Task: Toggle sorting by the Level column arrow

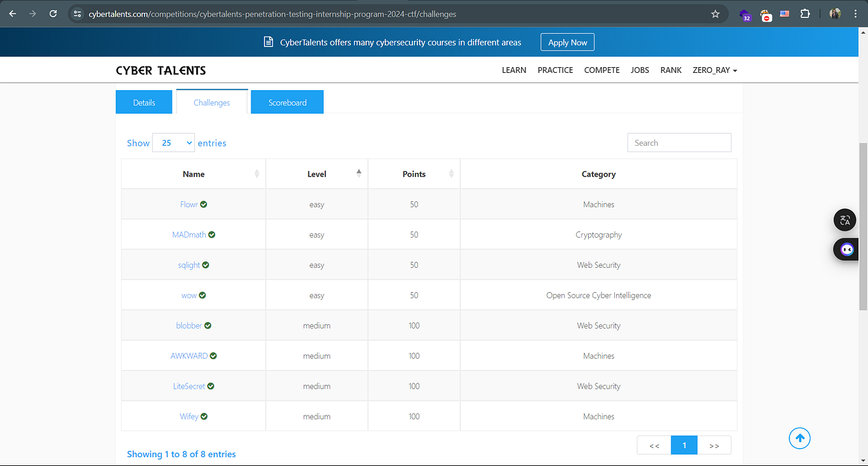Action: (359, 172)
